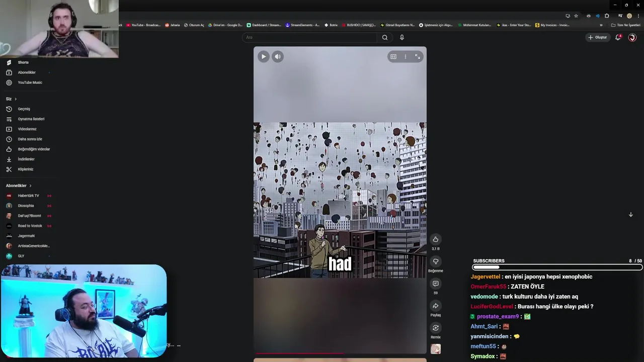
Task: Open Dashboard / Stream bookmark
Action: click(x=264, y=25)
